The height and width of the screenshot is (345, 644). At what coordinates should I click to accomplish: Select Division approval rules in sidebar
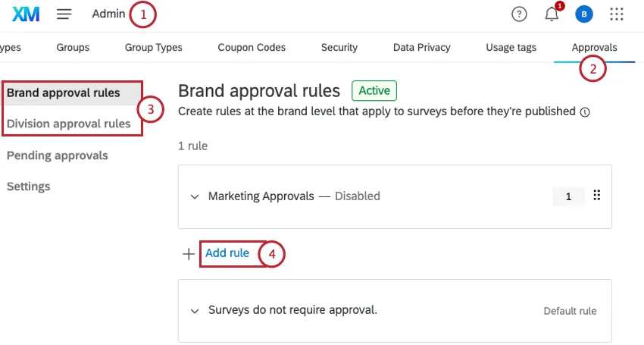click(69, 124)
